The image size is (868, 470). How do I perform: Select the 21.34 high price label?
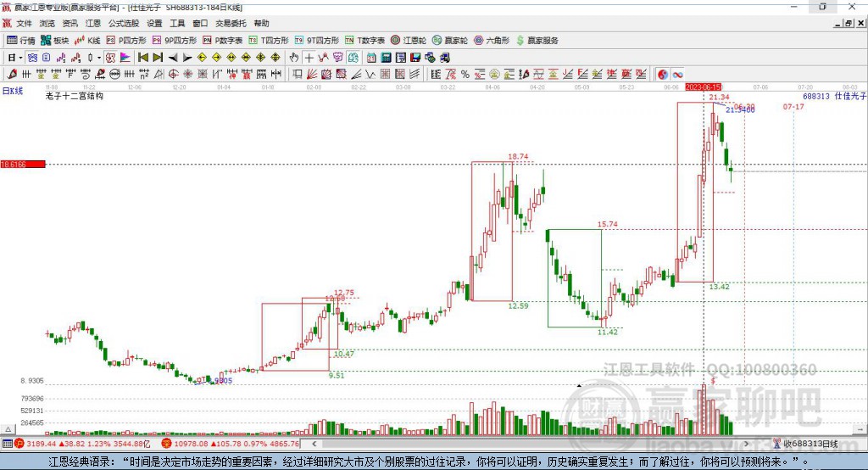tap(719, 97)
